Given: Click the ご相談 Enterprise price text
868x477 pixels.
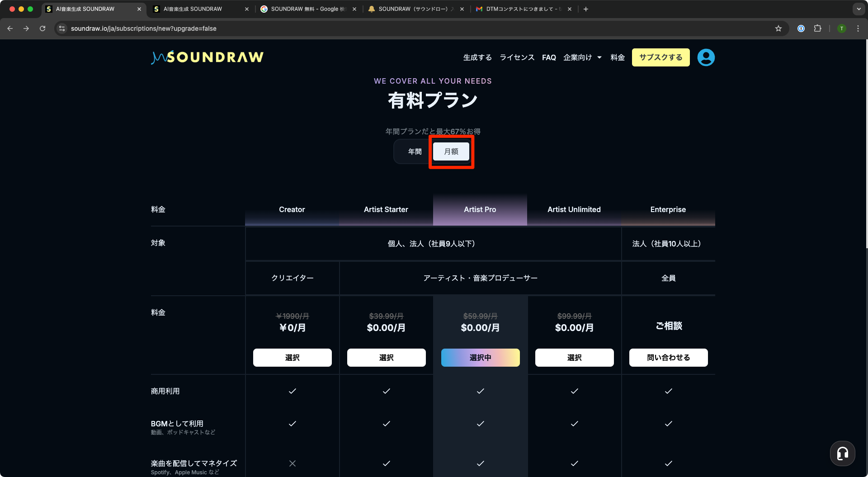Looking at the screenshot, I should click(x=668, y=326).
